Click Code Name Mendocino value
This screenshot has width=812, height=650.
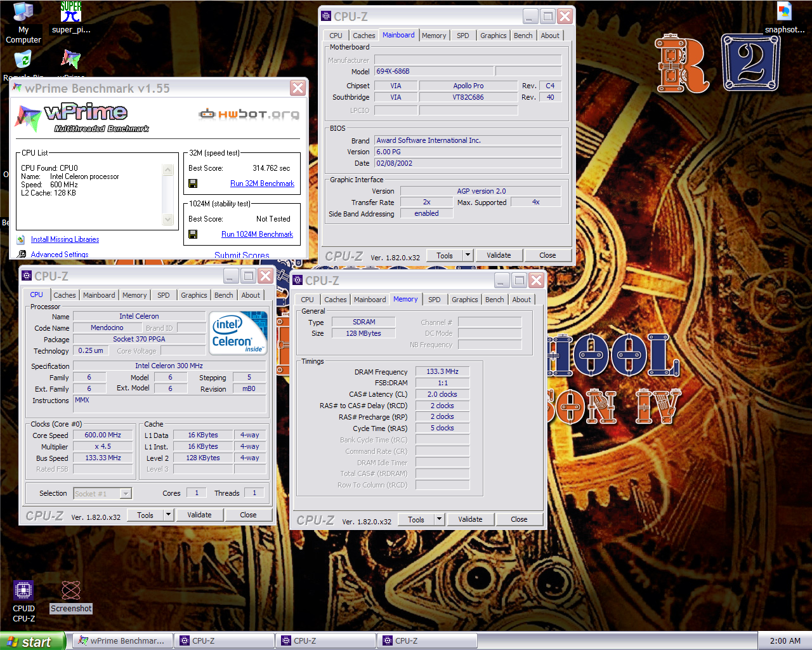coord(107,328)
